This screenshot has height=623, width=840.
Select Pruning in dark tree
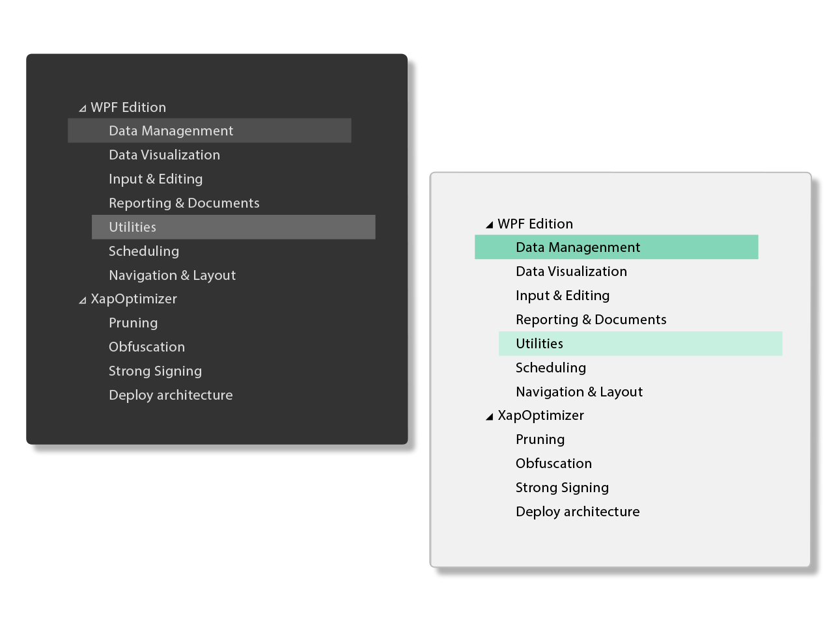point(133,323)
